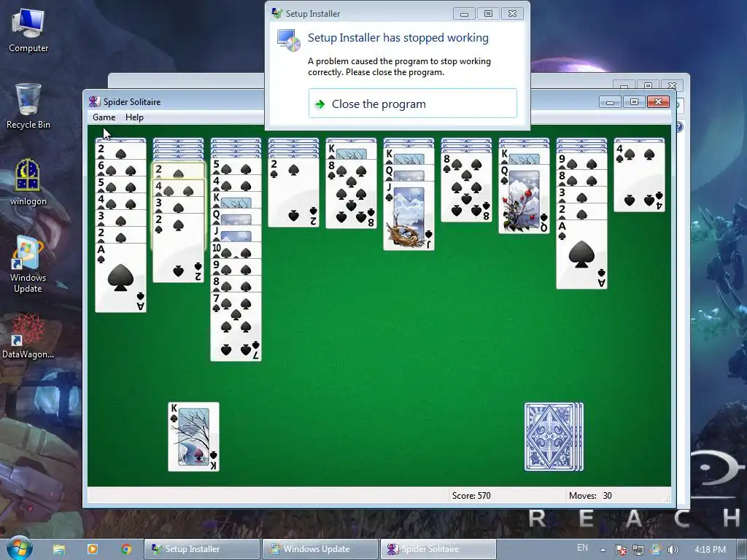
Task: Open the DataWagon desktop shortcut
Action: coord(28,336)
